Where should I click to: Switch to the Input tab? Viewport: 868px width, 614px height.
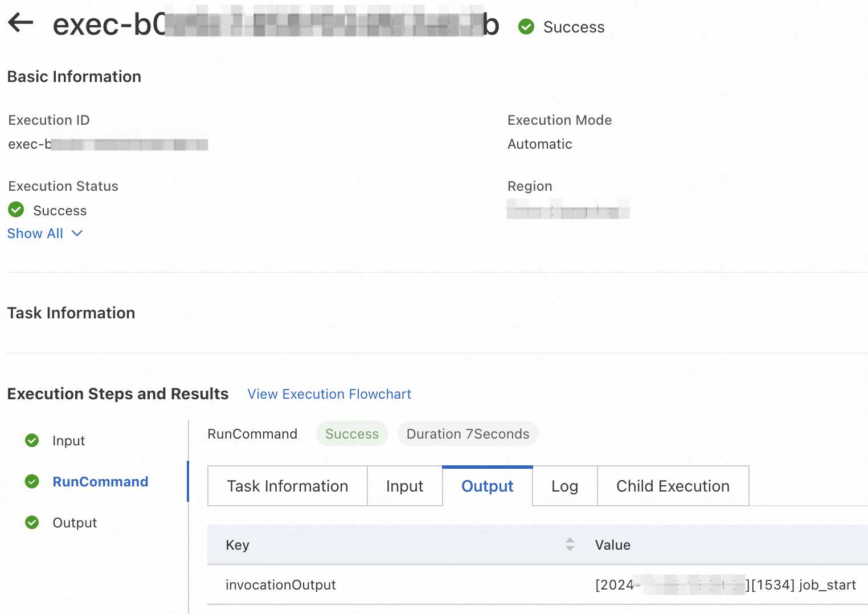click(x=404, y=486)
